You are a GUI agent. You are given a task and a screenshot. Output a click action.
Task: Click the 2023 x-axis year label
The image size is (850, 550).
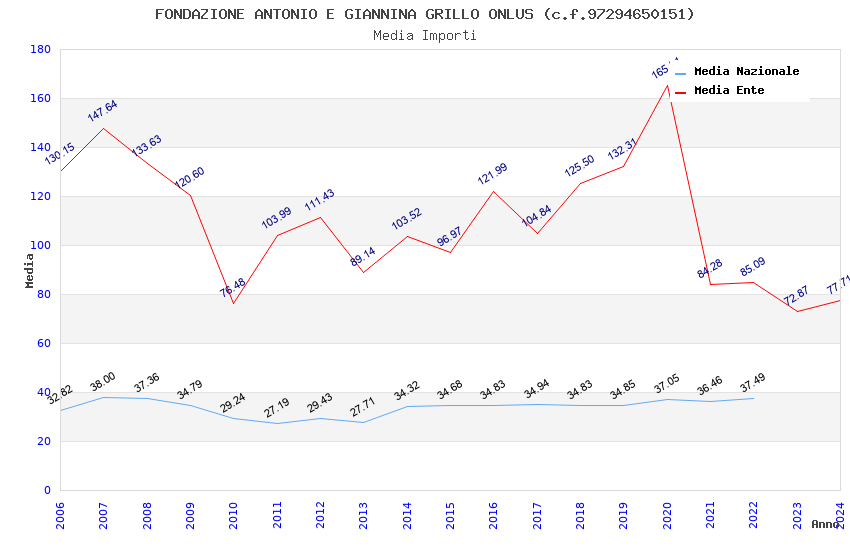coord(797,515)
